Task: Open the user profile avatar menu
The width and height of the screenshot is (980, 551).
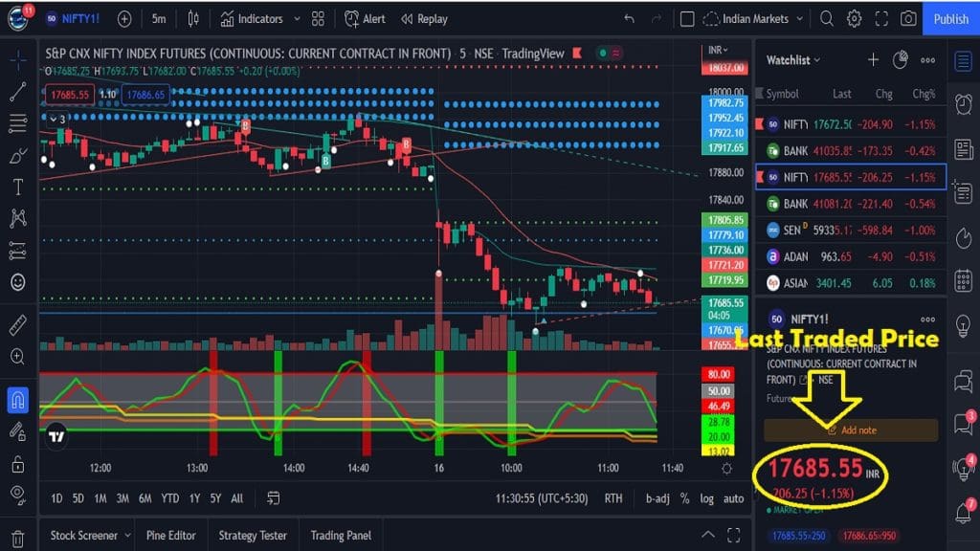Action: tap(19, 18)
